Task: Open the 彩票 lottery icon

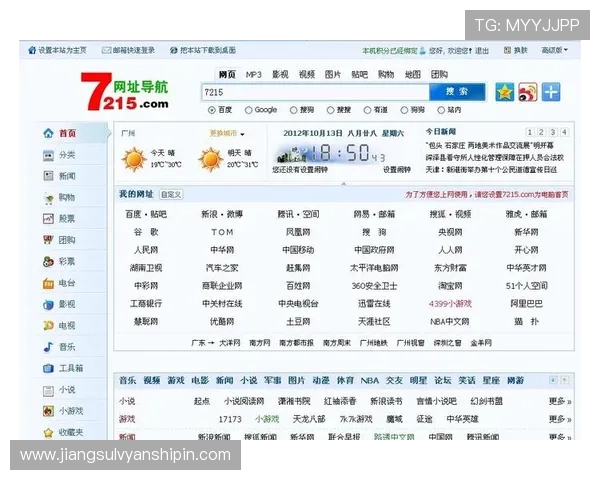Action: click(x=48, y=262)
